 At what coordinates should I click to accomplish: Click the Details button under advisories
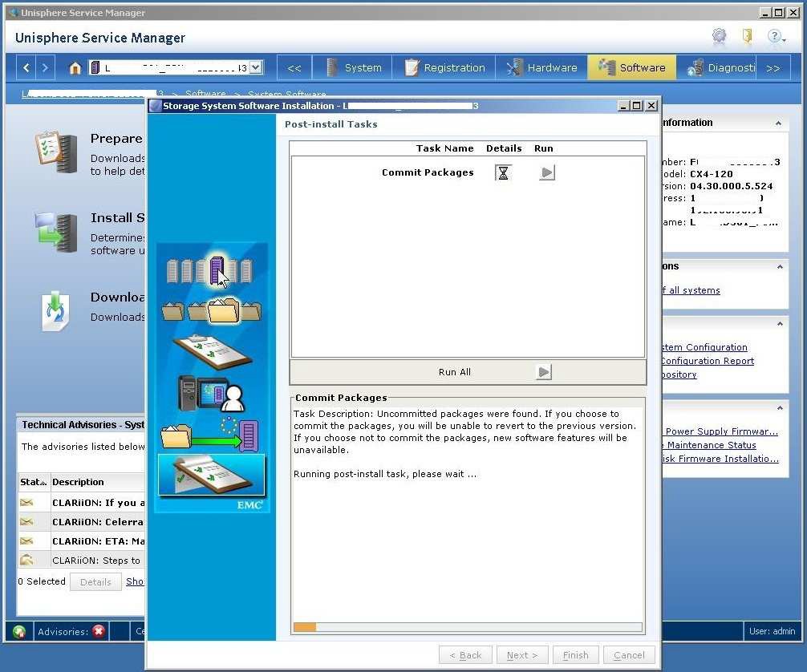click(x=95, y=582)
